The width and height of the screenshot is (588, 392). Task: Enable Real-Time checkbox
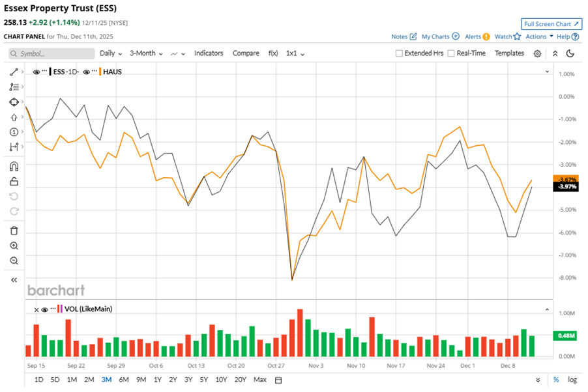[x=451, y=53]
